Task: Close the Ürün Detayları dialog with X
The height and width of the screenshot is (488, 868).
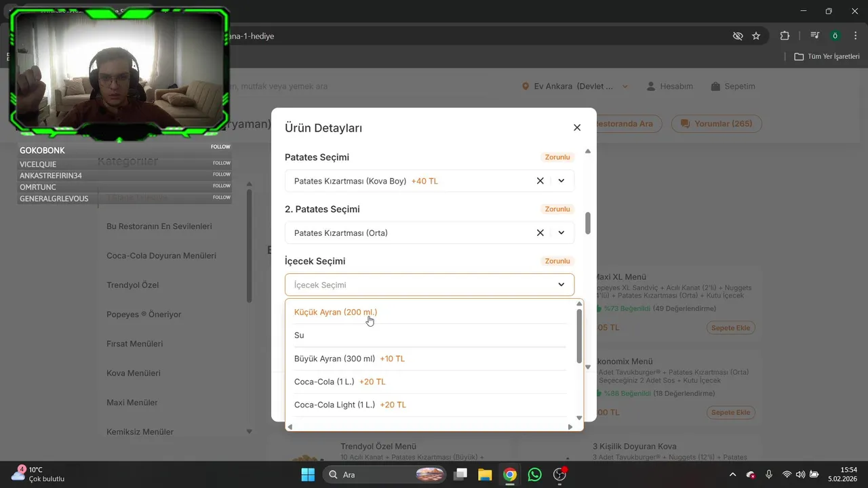Action: pos(577,127)
